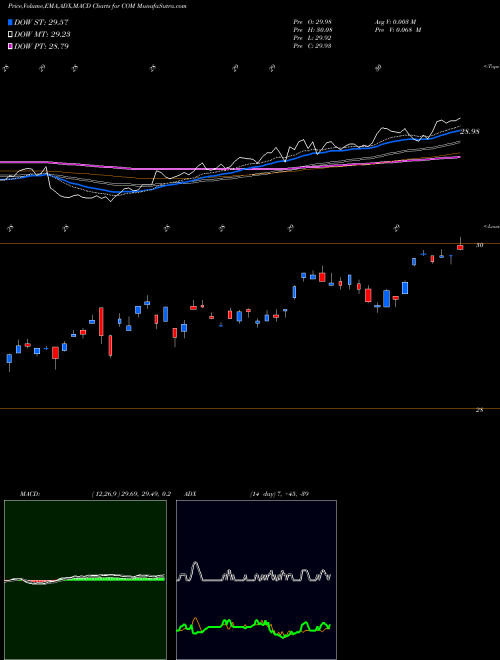Click the '<Tops' marker label at right edge

491,67
